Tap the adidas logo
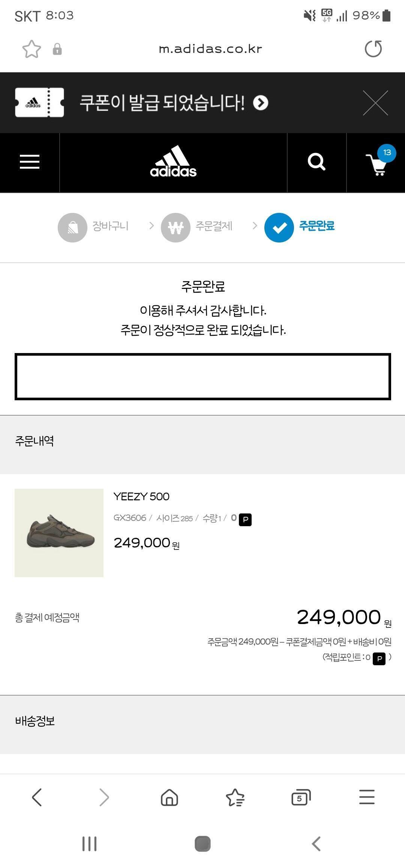The image size is (405, 868). 173,162
